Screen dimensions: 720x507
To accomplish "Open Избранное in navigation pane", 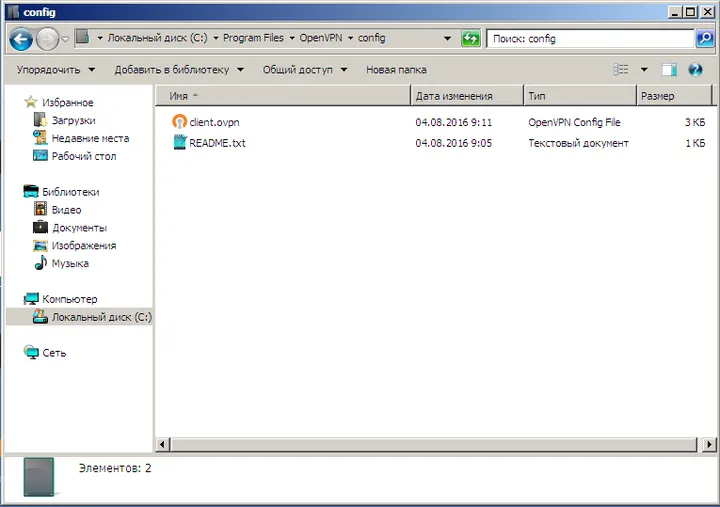I will [x=68, y=102].
